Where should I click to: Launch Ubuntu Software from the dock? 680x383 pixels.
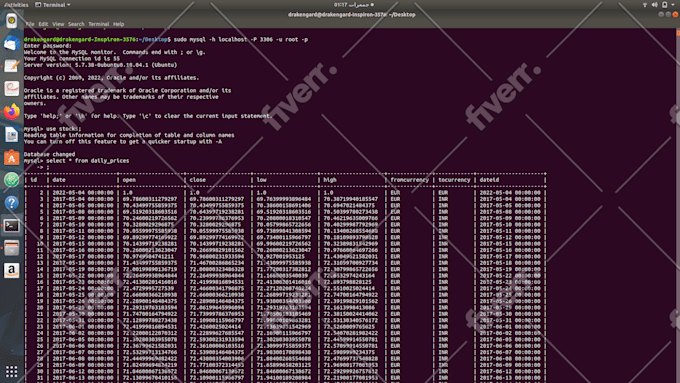pos(12,157)
